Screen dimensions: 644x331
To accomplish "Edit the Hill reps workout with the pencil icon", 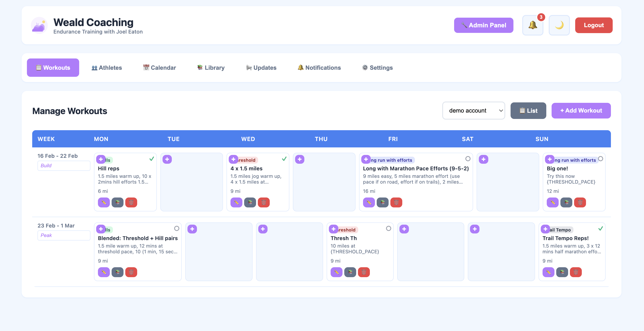I will pos(104,202).
